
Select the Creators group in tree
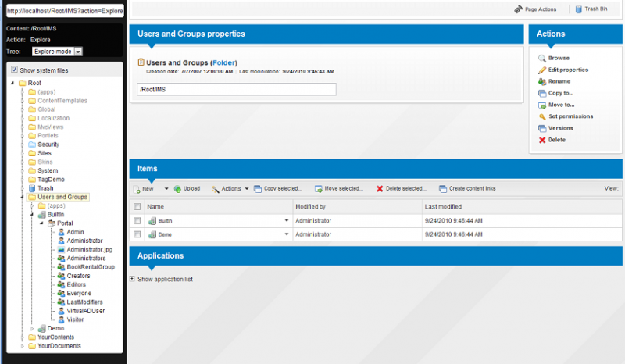(79, 276)
